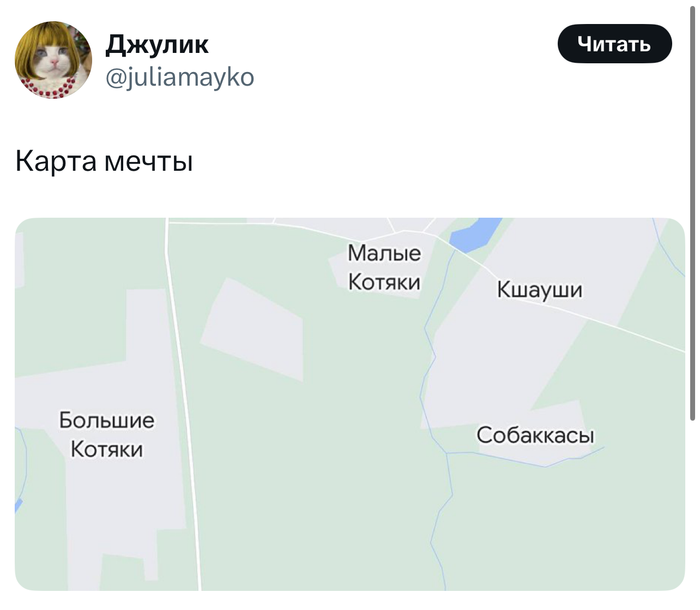This screenshot has width=700, height=610.
Task: Click the Собаккасы village label
Action: [x=535, y=435]
